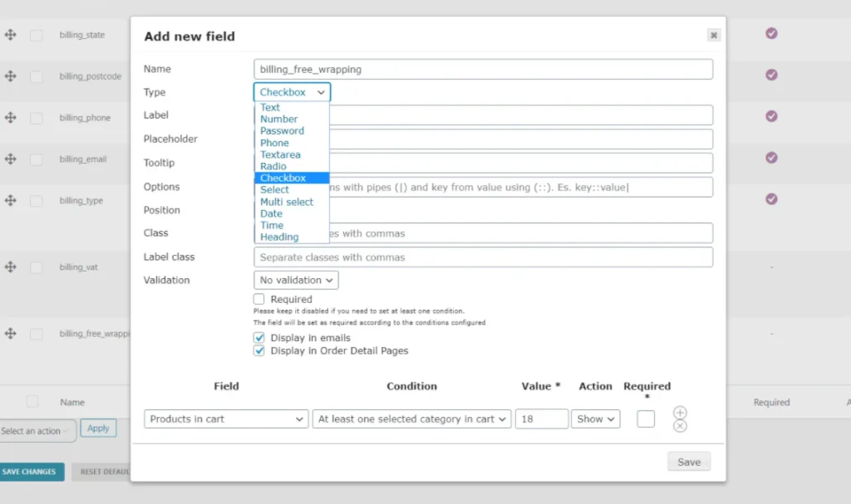
Task: Remove the condition using the x circle icon
Action: coord(680,426)
